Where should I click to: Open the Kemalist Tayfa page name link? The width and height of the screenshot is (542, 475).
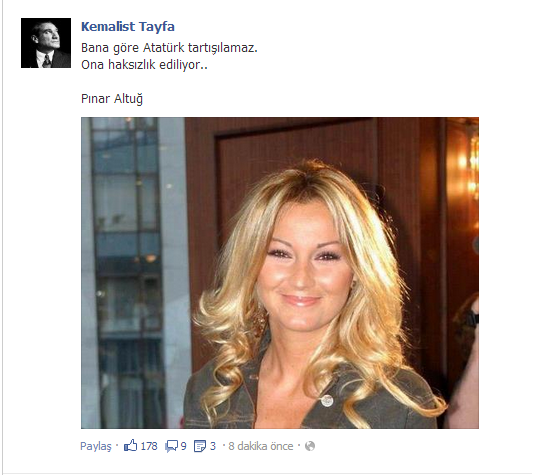pos(128,27)
